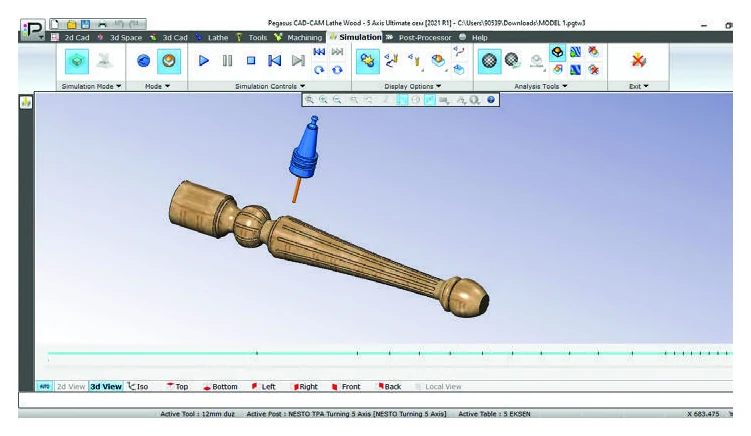Viewport: 751px width, 436px height.
Task: Pause the running simulation
Action: point(228,61)
